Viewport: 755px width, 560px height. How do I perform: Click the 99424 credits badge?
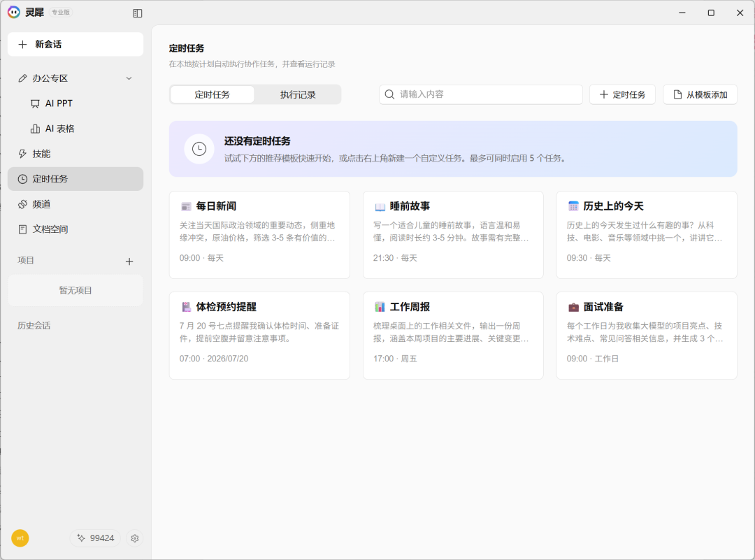95,538
